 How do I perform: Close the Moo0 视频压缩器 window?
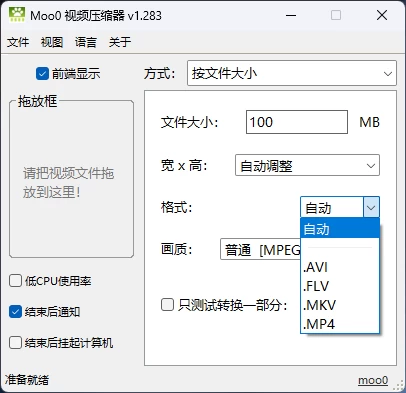pos(382,15)
